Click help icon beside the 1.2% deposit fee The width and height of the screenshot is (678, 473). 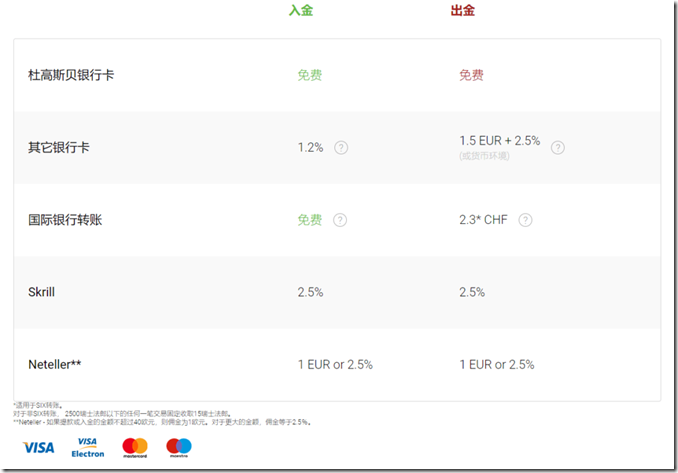click(341, 148)
